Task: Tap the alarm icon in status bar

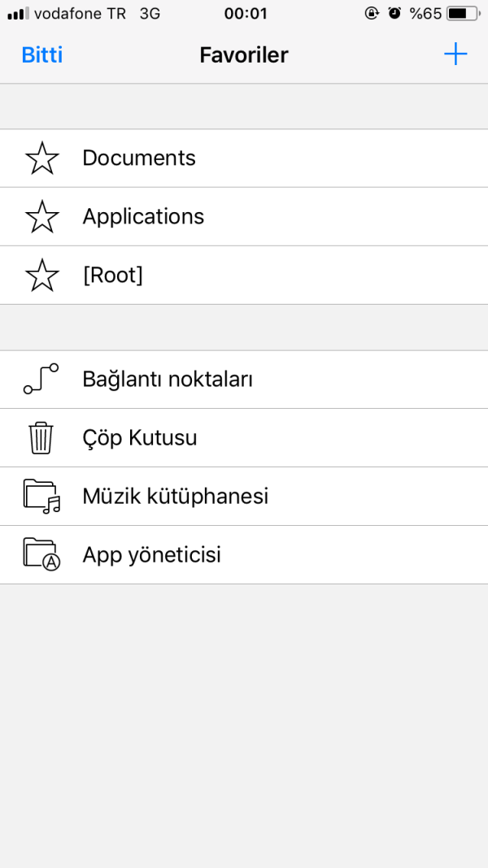Action: pos(394,13)
